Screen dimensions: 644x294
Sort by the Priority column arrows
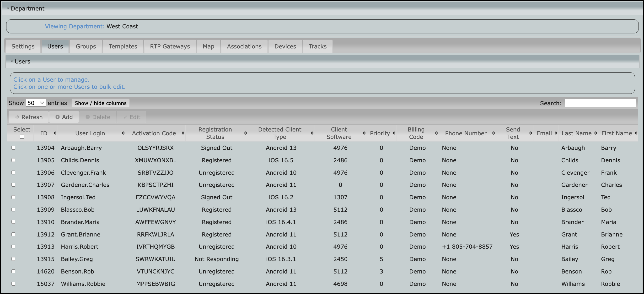(x=394, y=133)
